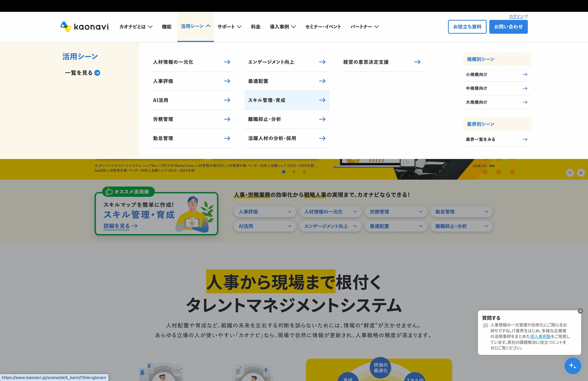Viewport: 588px width, 381px height.
Task: Close the 質問する chat popup
Action: click(580, 311)
